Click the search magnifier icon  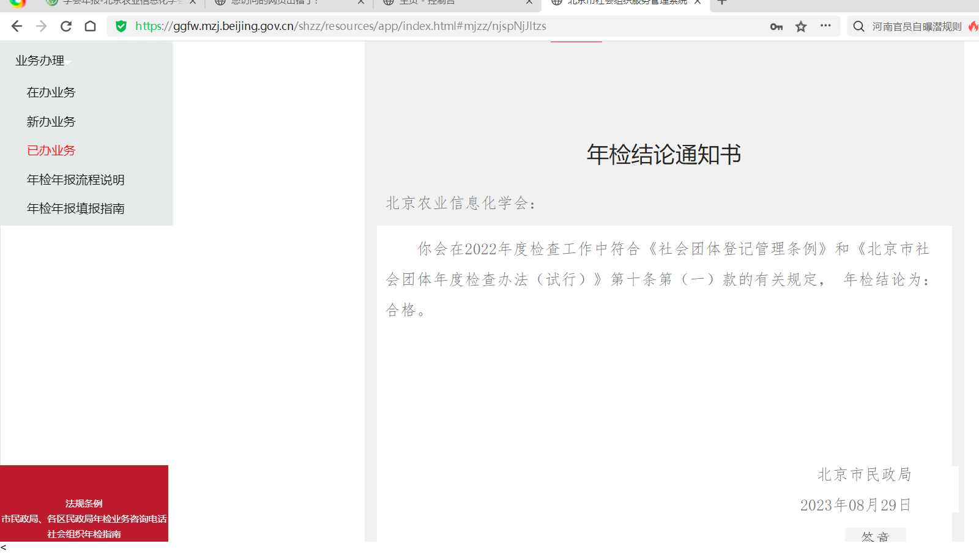[858, 26]
